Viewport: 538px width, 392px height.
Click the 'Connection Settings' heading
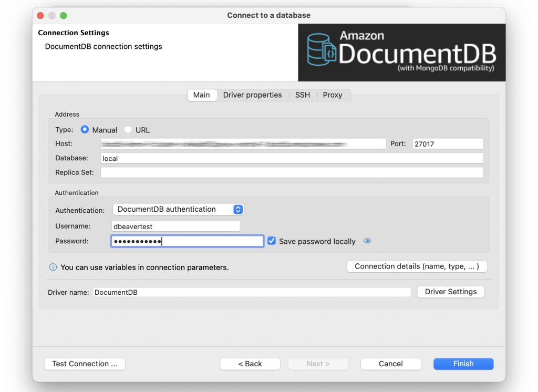click(74, 33)
